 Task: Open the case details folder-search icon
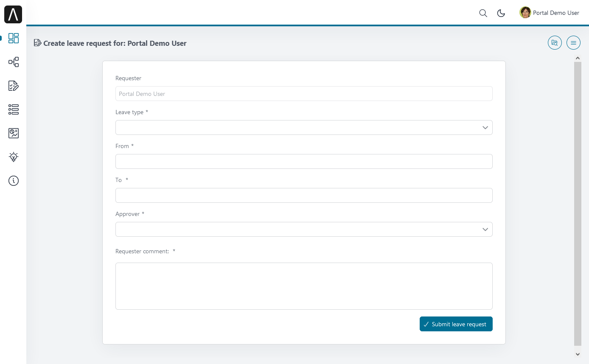pos(555,42)
